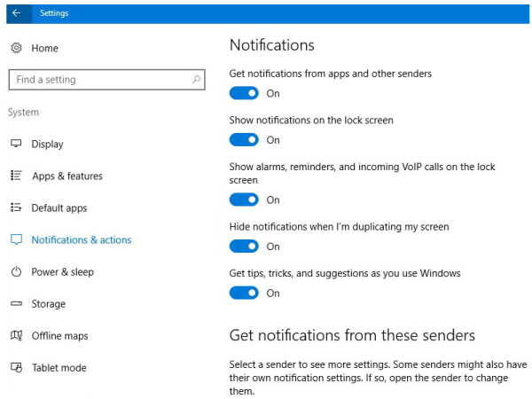Click the search magnifier icon
This screenshot has width=532, height=399.
tap(196, 80)
